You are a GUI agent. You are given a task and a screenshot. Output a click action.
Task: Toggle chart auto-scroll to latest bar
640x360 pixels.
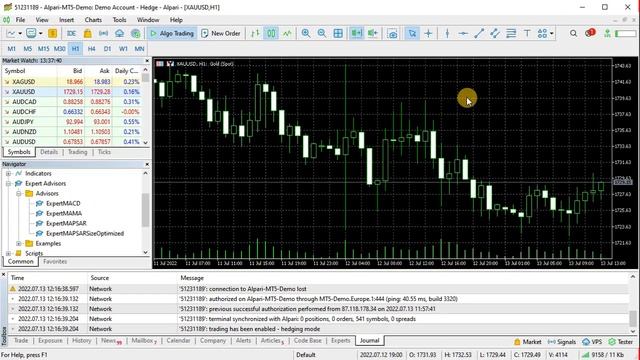[x=356, y=33]
